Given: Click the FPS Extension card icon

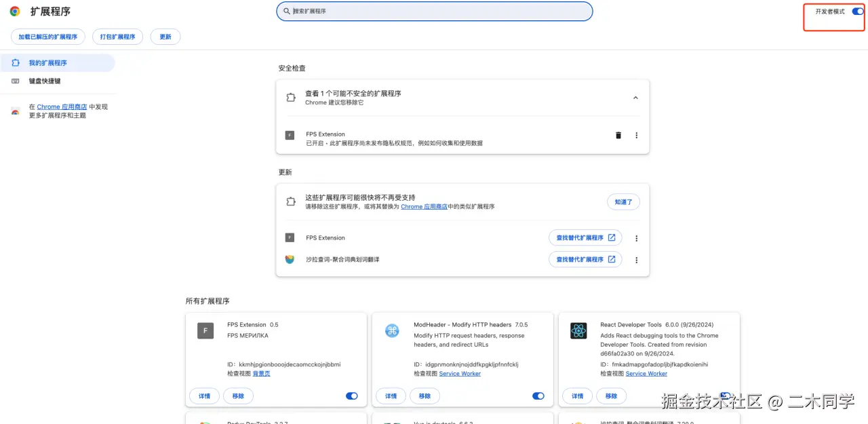Looking at the screenshot, I should click(x=205, y=330).
